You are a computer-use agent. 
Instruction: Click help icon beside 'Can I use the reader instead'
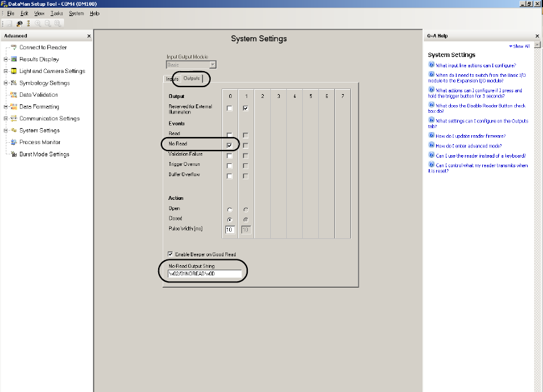(x=432, y=155)
